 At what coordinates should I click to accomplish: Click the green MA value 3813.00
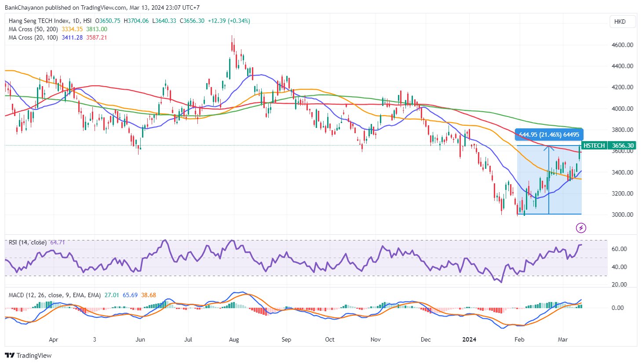click(96, 29)
